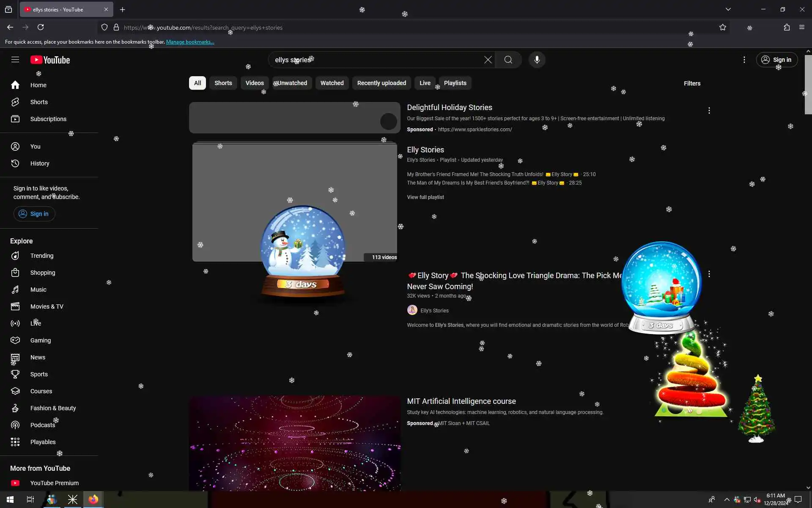
Task: Open the Gaming sidebar item
Action: tap(40, 340)
